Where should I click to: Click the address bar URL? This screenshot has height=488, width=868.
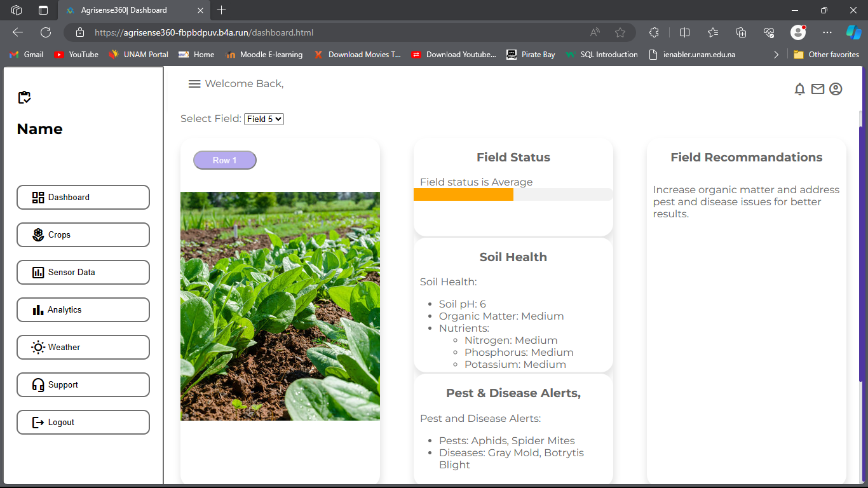(x=204, y=32)
